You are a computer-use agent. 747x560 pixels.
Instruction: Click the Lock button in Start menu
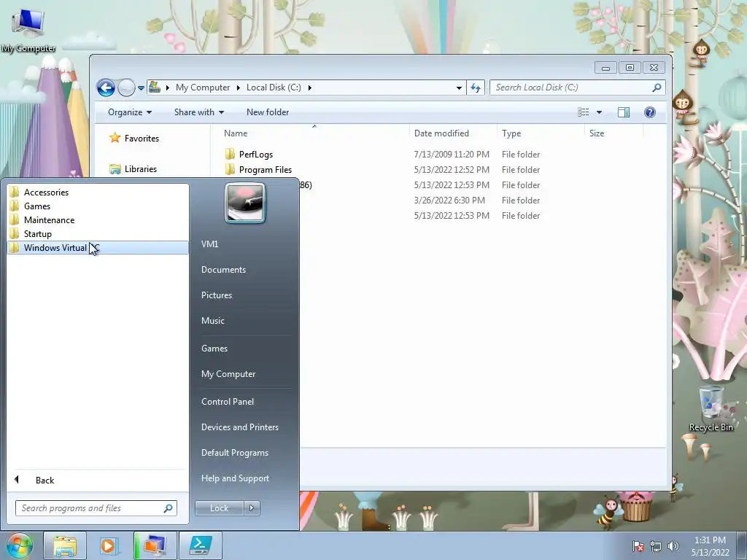pos(219,508)
